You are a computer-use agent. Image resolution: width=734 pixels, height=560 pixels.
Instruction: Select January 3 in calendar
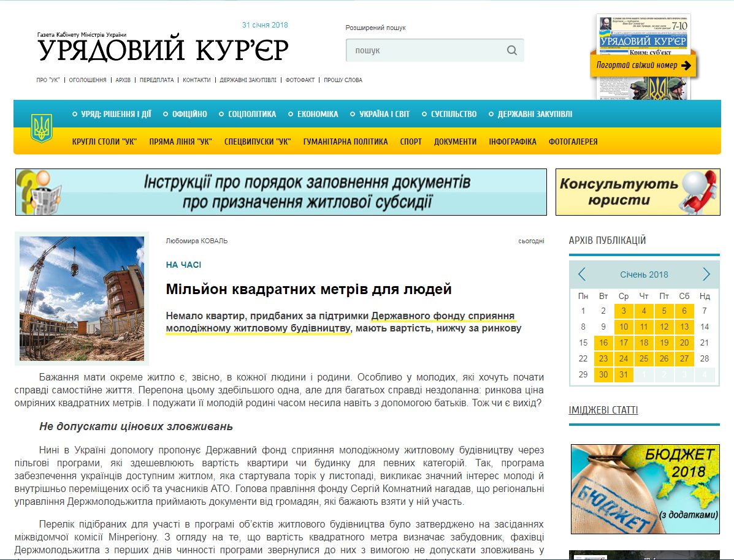(624, 311)
